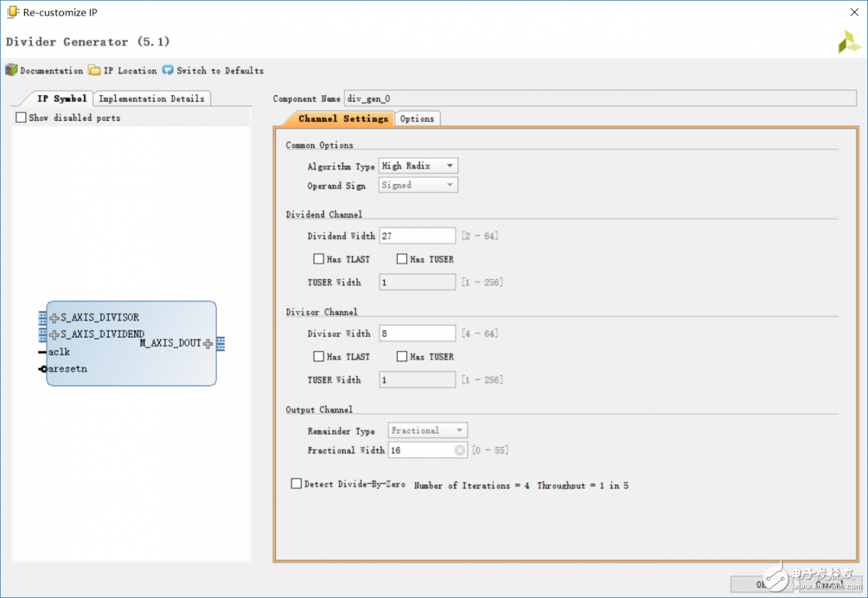
Task: Clear the Fractional Width field icon
Action: tap(460, 450)
